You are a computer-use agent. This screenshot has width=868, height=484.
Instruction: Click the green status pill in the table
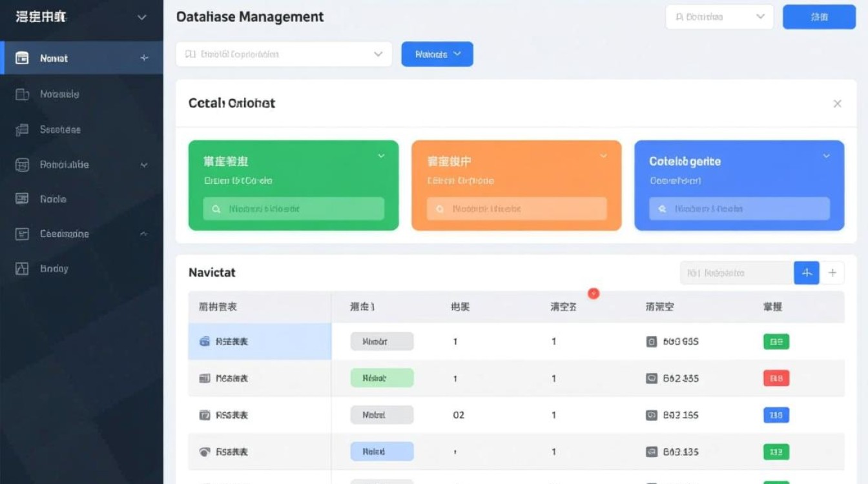click(382, 378)
